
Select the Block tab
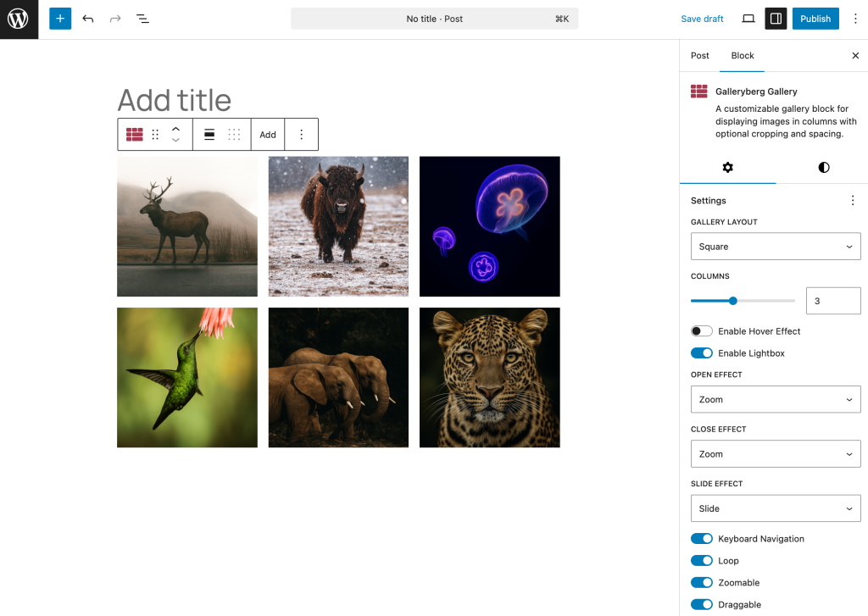[743, 56]
